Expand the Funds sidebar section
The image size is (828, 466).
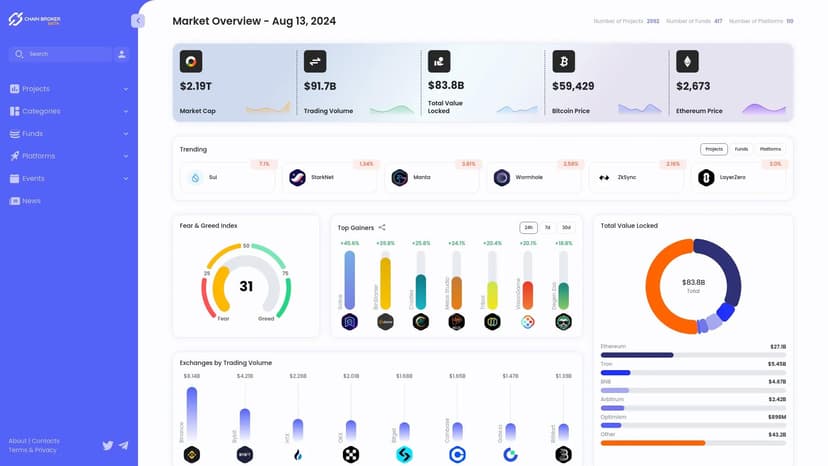point(68,134)
